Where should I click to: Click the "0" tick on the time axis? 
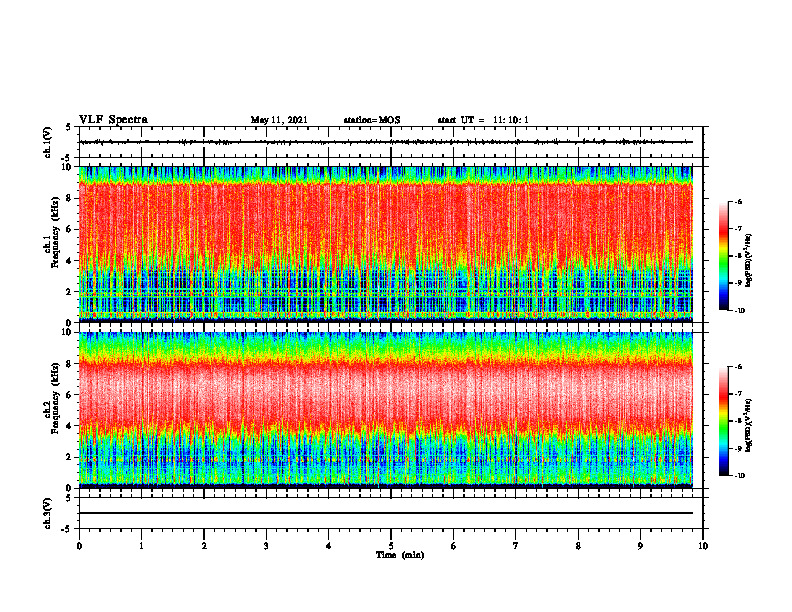point(79,546)
